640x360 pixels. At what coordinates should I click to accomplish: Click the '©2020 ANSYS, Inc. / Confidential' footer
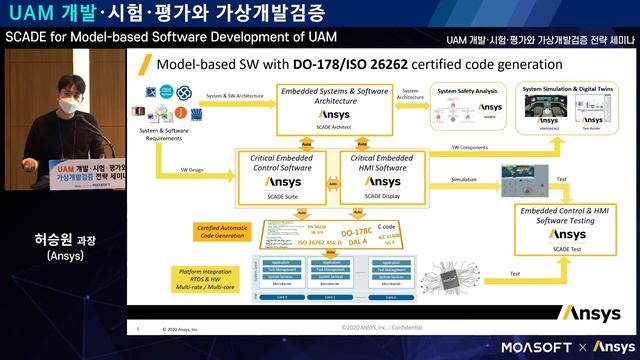382,327
